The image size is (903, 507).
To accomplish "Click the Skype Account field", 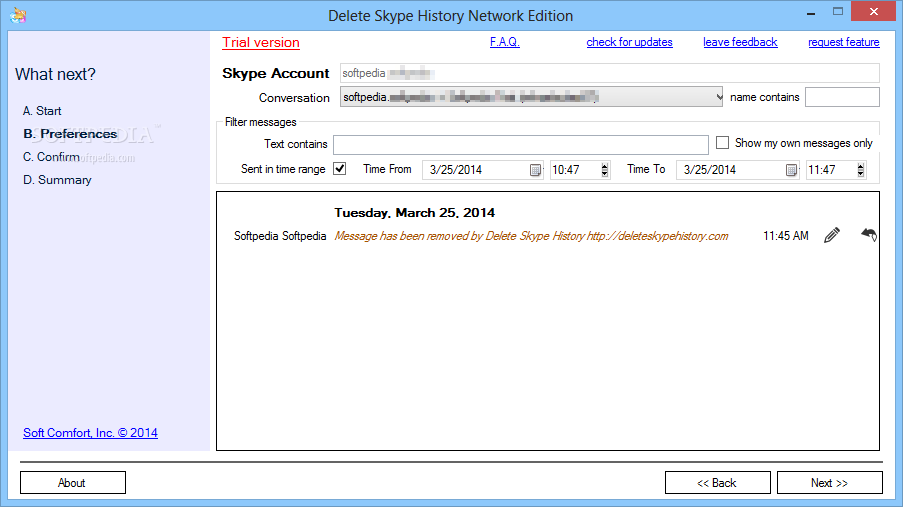I will (x=609, y=73).
